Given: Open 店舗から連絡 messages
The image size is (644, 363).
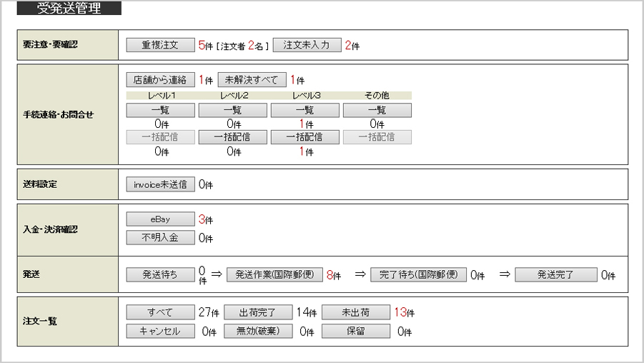Looking at the screenshot, I should [160, 79].
